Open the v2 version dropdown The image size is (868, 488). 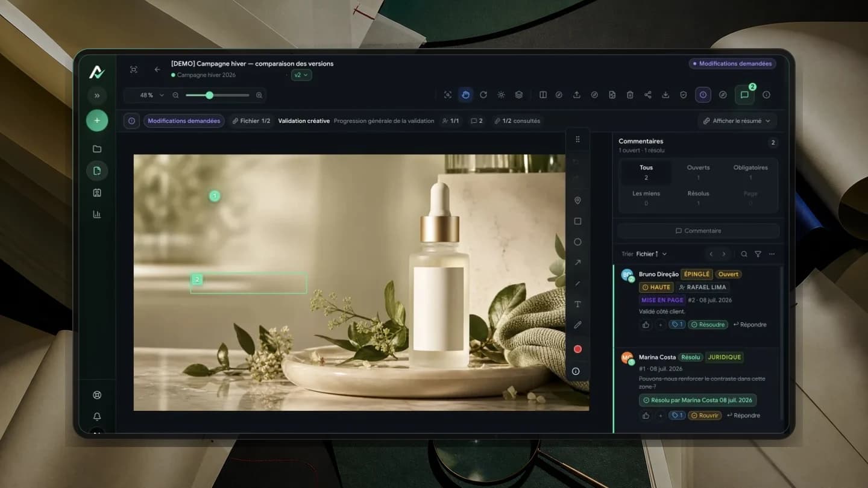(x=301, y=75)
